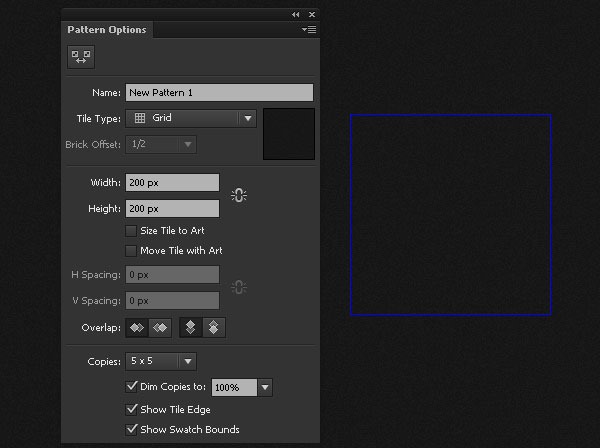This screenshot has width=600, height=448.
Task: Select Bottom in Front overlap option
Action: coord(214,327)
